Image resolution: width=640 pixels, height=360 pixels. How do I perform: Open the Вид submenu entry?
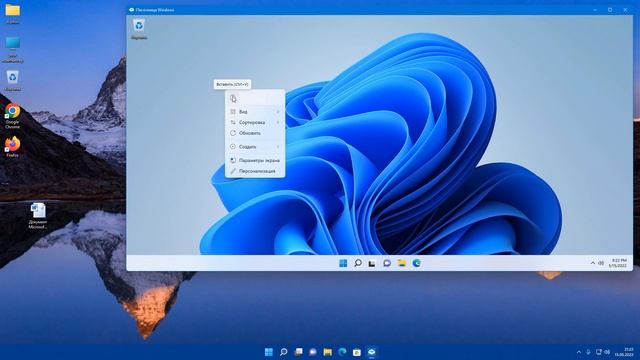255,111
